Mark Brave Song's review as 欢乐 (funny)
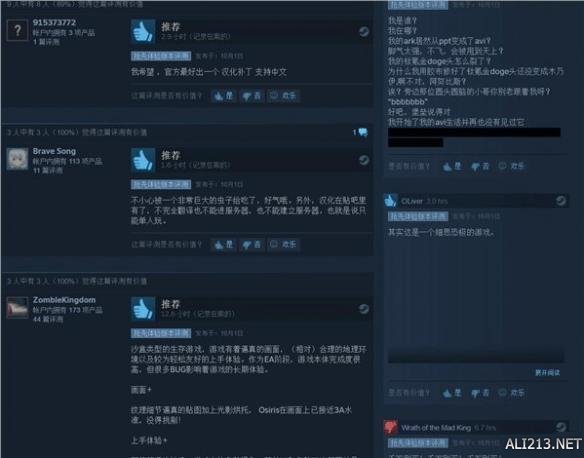The width and height of the screenshot is (584, 458). 283,245
